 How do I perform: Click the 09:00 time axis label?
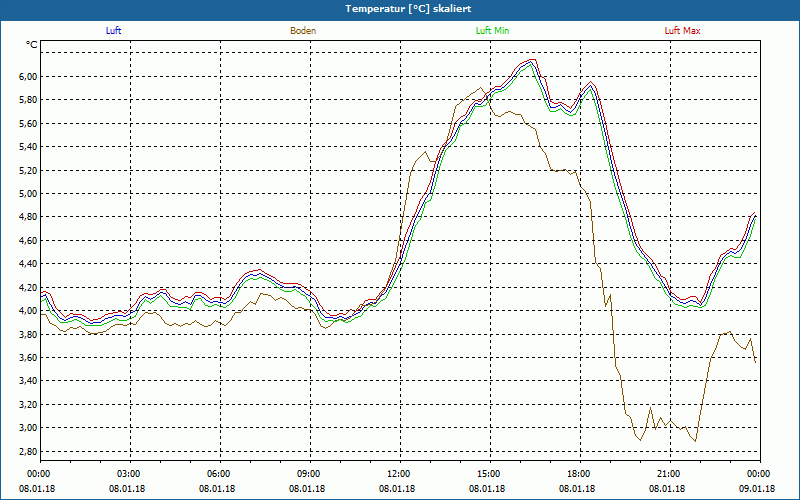[310, 474]
